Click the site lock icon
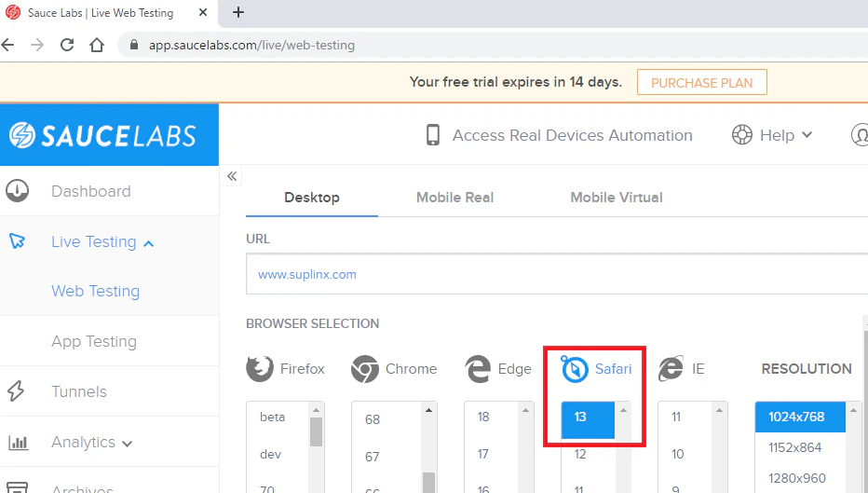 tap(133, 45)
